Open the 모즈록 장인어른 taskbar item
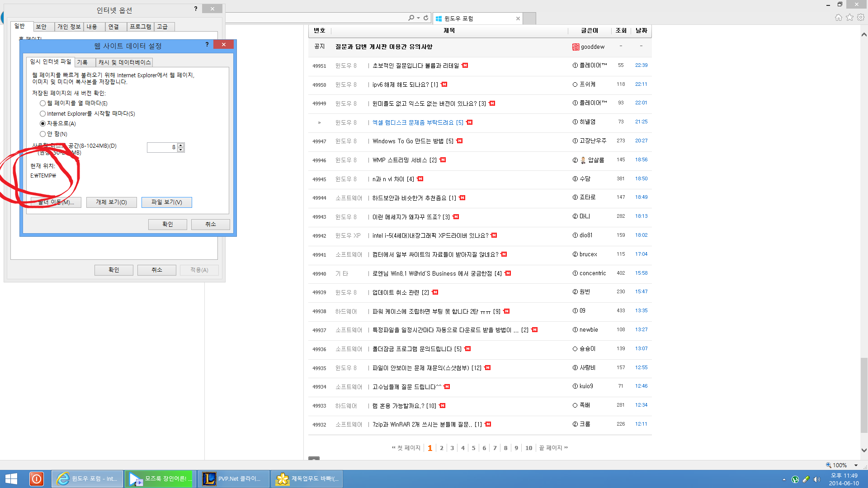Image resolution: width=868 pixels, height=488 pixels. pos(160,479)
